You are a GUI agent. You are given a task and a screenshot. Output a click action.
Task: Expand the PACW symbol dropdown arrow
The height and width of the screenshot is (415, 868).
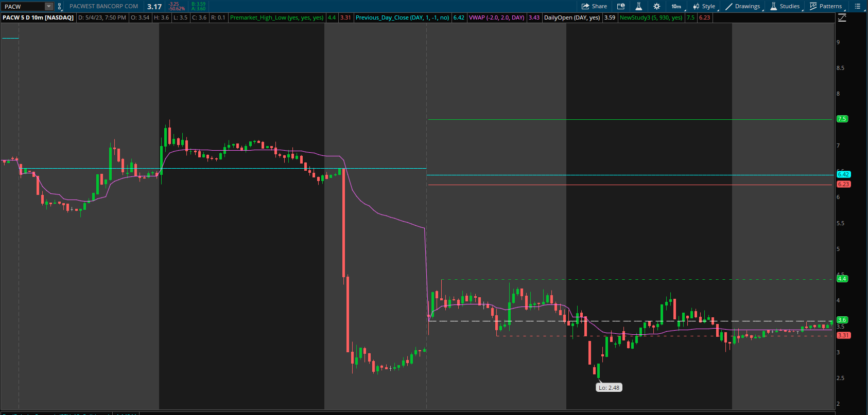49,7
